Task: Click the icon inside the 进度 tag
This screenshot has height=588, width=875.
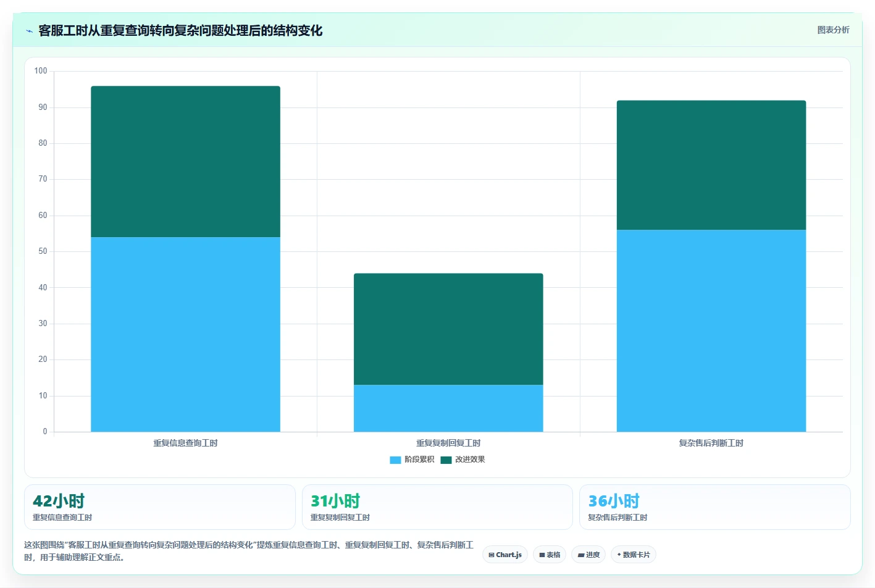Action: point(581,555)
